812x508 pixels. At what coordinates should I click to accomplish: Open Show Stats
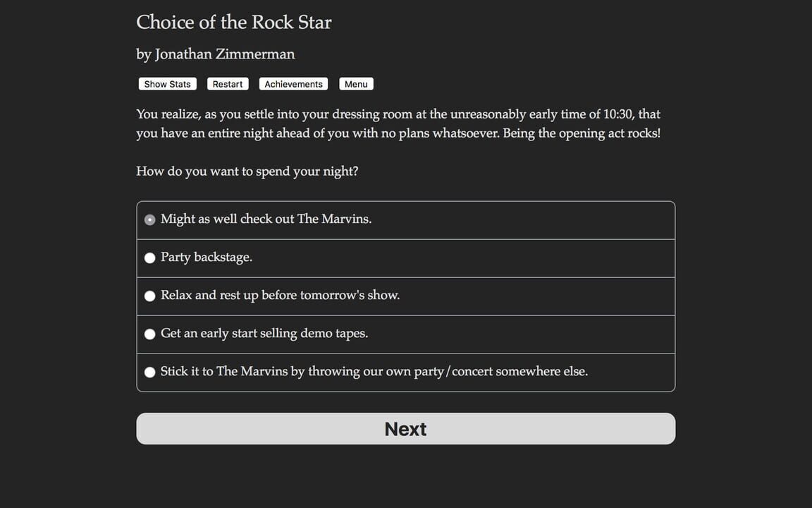click(167, 83)
